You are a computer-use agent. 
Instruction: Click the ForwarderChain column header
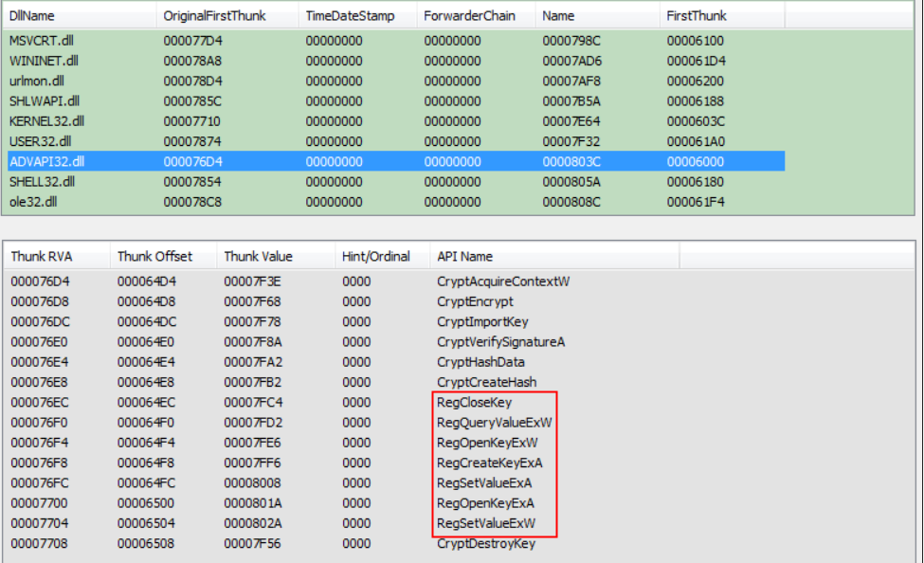[476, 15]
